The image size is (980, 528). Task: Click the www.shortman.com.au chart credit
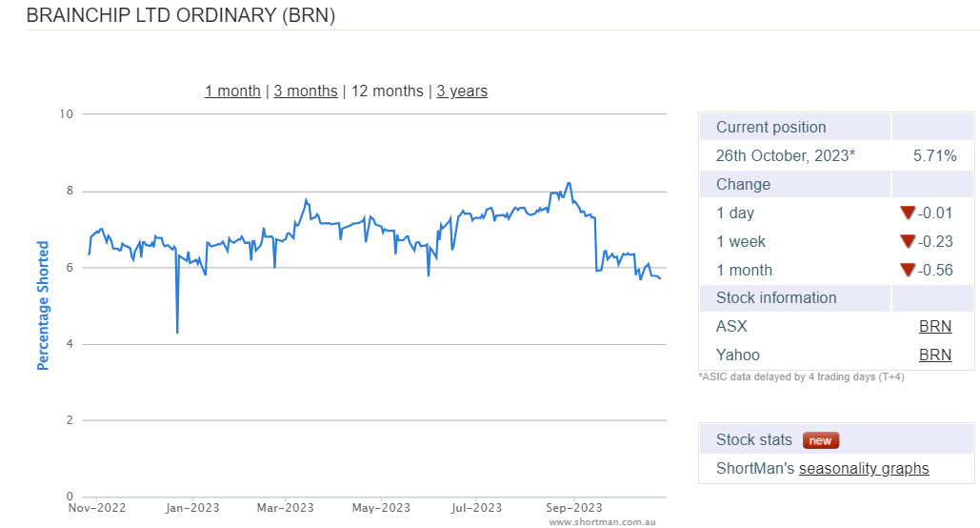[602, 521]
